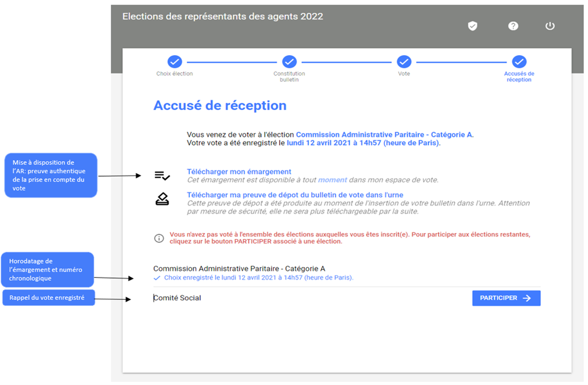Download preuve de dépot du bulletin link
The image size is (588, 385).
[295, 195]
